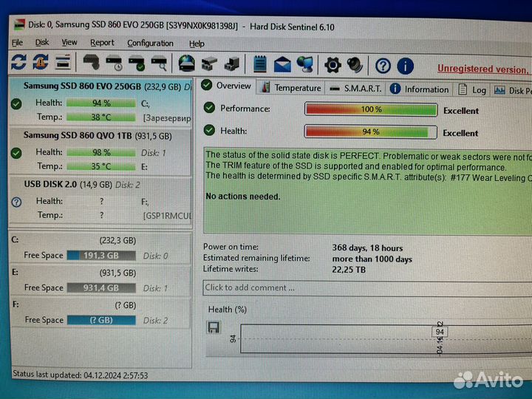Click the 'Click to add comment' field
The height and width of the screenshot is (399, 532).
tap(367, 287)
